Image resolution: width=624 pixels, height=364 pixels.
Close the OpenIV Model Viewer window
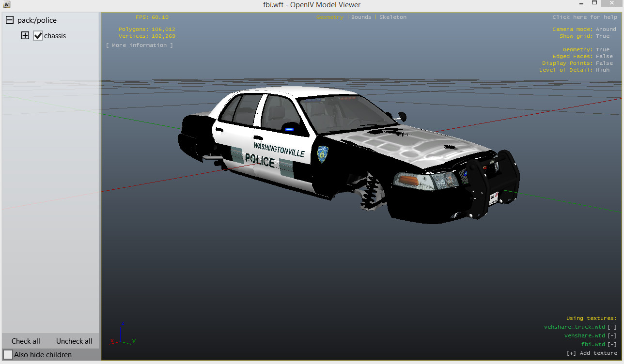point(611,4)
